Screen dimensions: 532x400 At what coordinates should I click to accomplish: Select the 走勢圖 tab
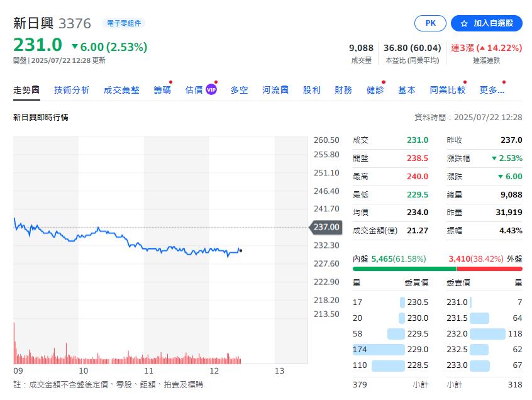click(x=26, y=90)
